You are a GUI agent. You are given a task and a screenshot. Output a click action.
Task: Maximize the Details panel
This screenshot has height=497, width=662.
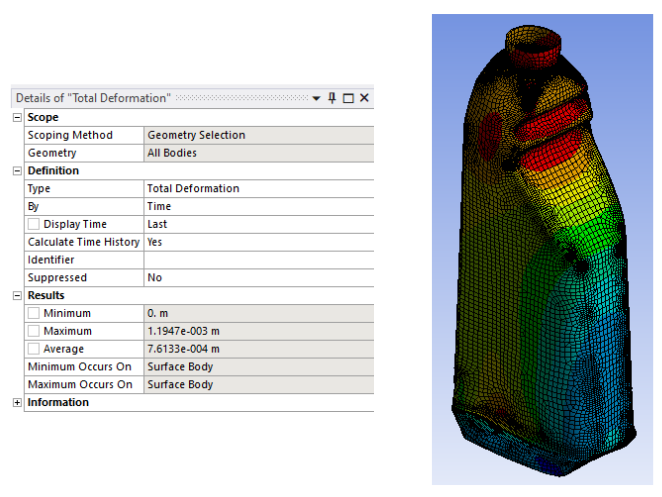point(348,98)
